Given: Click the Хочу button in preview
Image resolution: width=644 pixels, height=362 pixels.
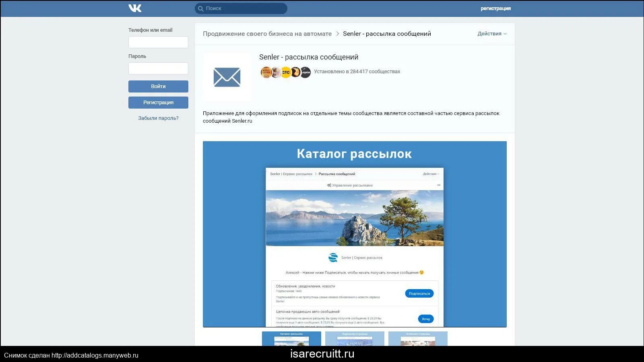Looking at the screenshot, I should tap(426, 319).
